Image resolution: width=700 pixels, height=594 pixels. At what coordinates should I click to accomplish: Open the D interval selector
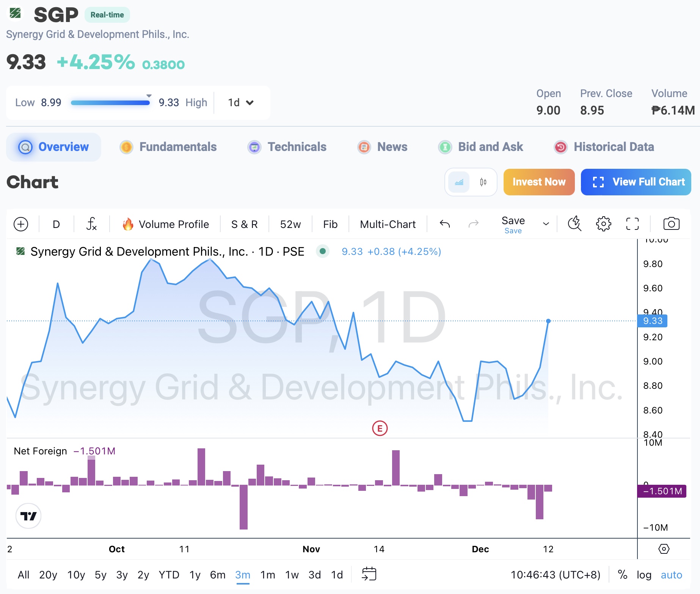(56, 224)
